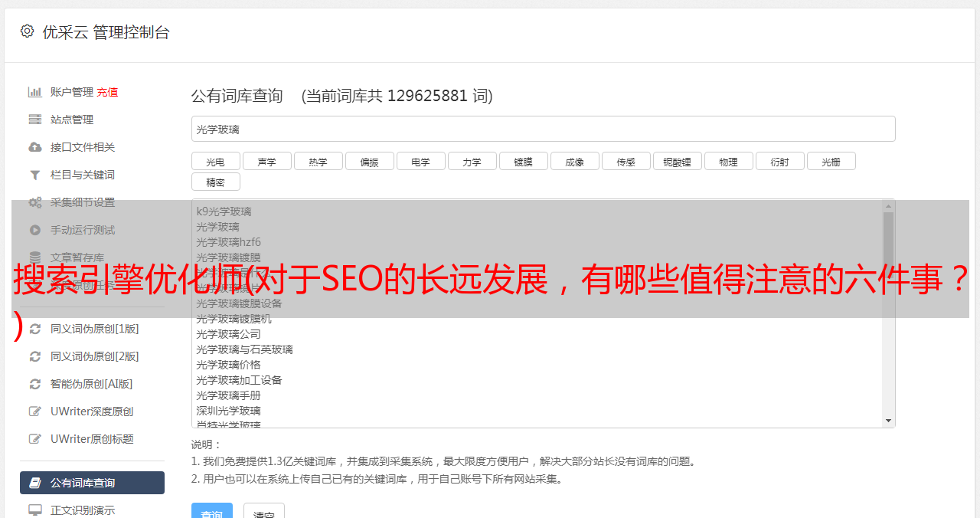Open the UWriter原创标题 menu item
The height and width of the screenshot is (518, 980).
click(92, 439)
